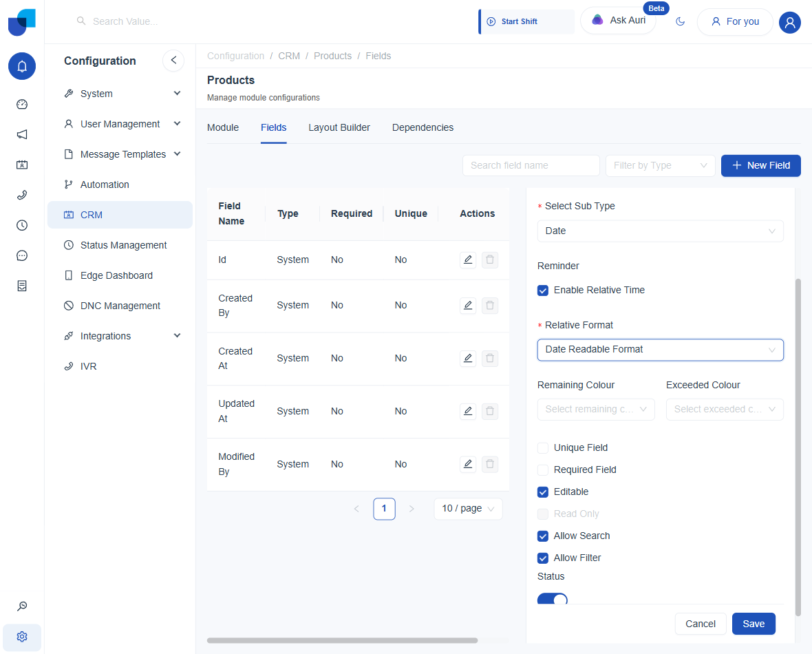Open the dashboard gauge icon in left rail
This screenshot has width=812, height=654.
point(22,104)
